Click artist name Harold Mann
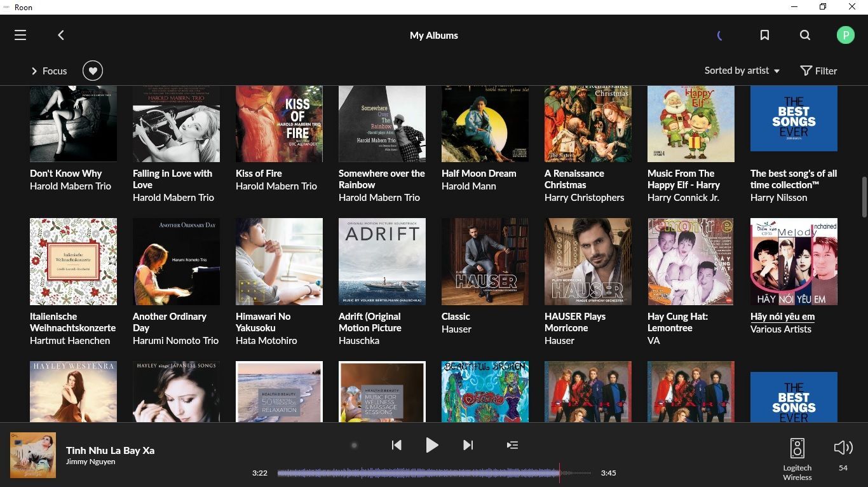The width and height of the screenshot is (868, 487). coord(468,186)
